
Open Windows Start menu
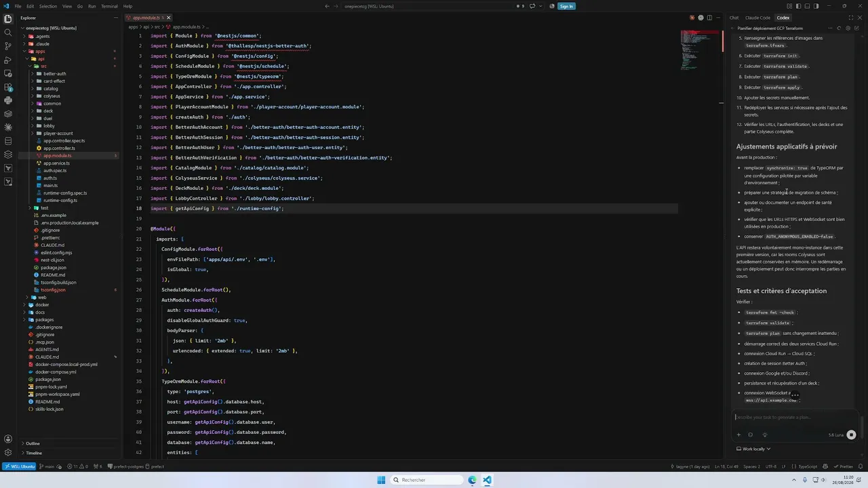pyautogui.click(x=382, y=480)
